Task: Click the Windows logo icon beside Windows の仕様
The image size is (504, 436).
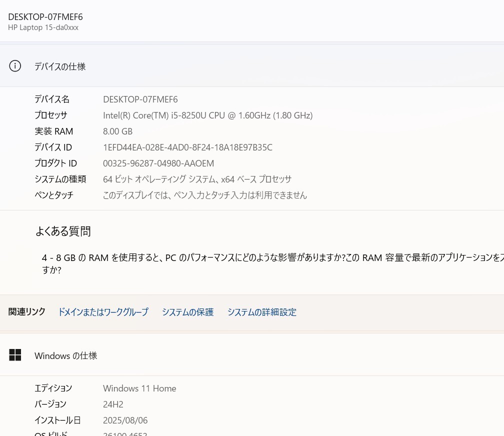Action: tap(15, 355)
